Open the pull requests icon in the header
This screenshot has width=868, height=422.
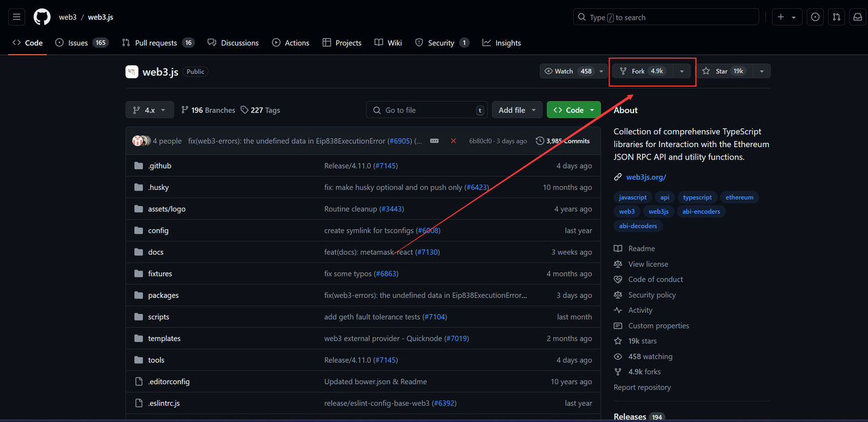click(x=837, y=17)
